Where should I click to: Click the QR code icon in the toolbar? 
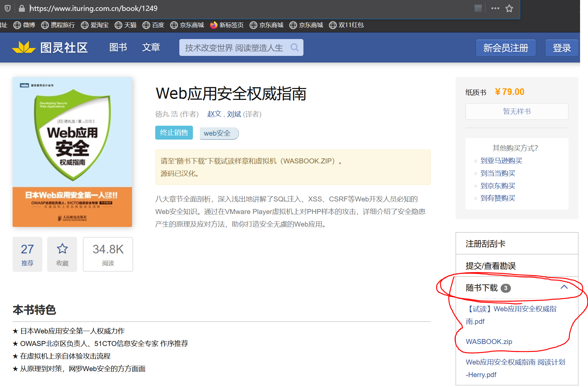coord(478,8)
